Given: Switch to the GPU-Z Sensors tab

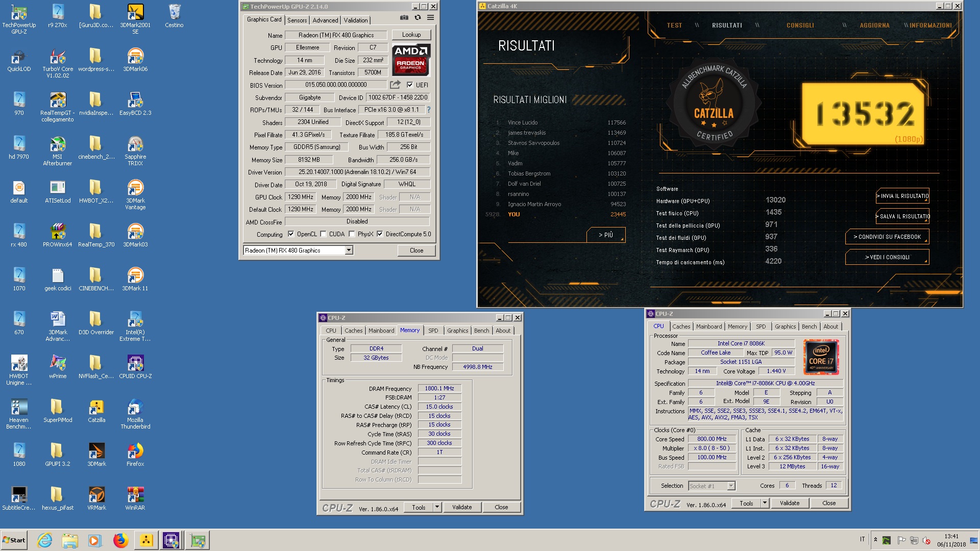Looking at the screenshot, I should pyautogui.click(x=297, y=20).
